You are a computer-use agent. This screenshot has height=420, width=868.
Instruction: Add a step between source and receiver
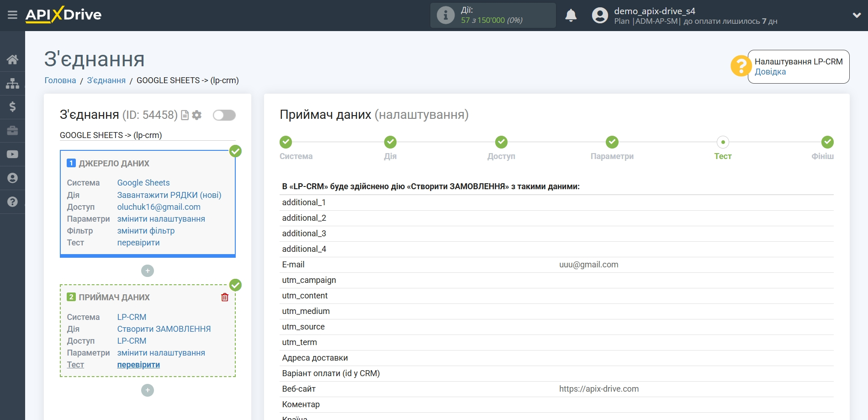[x=148, y=271]
